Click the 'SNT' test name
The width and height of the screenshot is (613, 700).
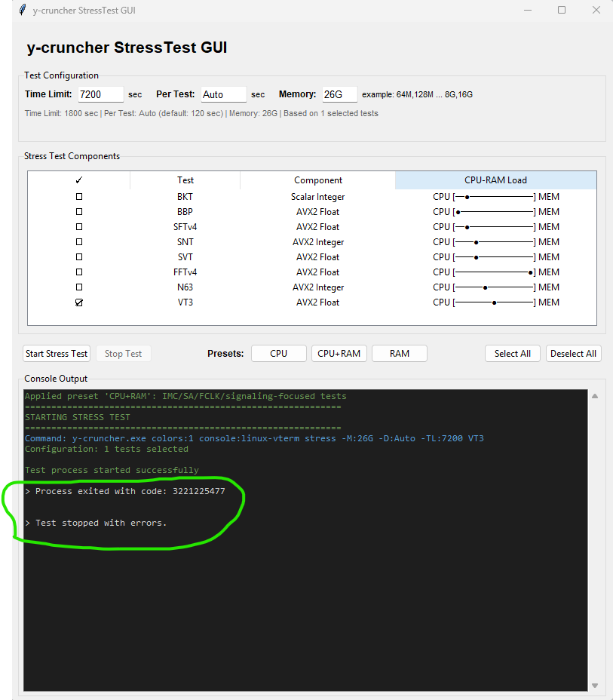pyautogui.click(x=185, y=242)
